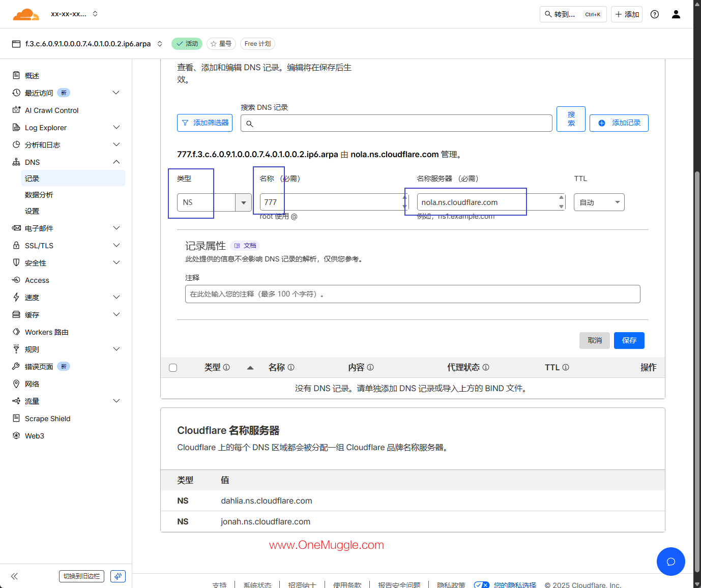Click the 取消 cancel button

tap(595, 341)
